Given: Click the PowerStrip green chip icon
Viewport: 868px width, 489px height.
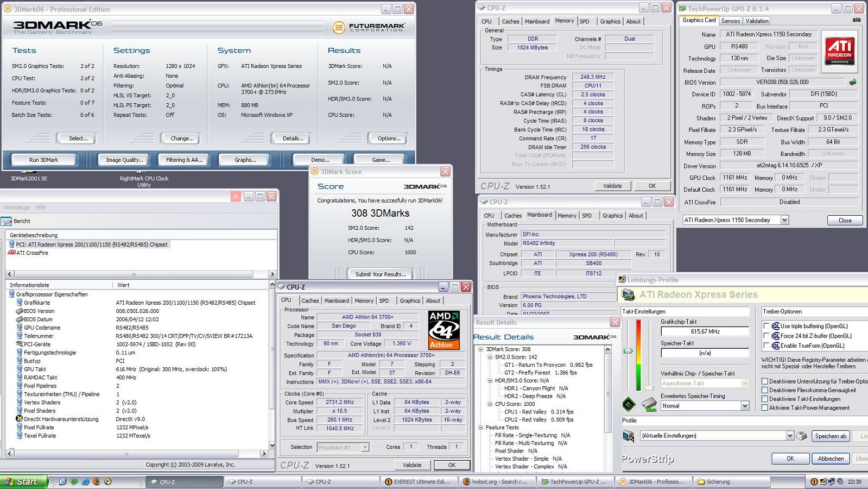Looking at the screenshot, I should point(629,404).
